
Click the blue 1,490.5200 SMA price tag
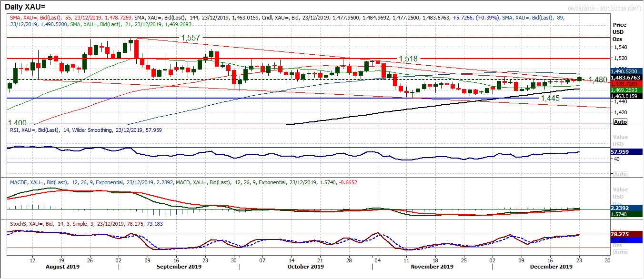click(x=627, y=70)
